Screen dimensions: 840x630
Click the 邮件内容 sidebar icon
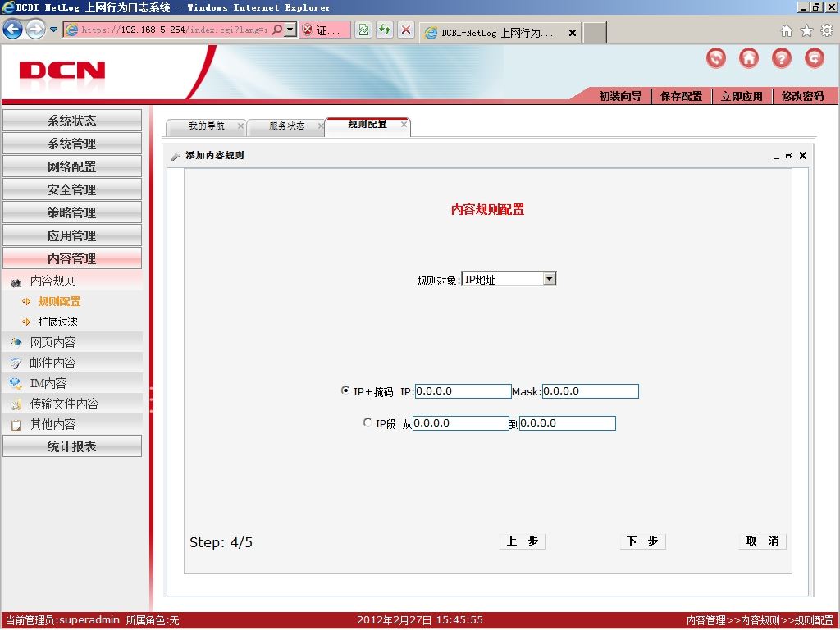(x=16, y=363)
